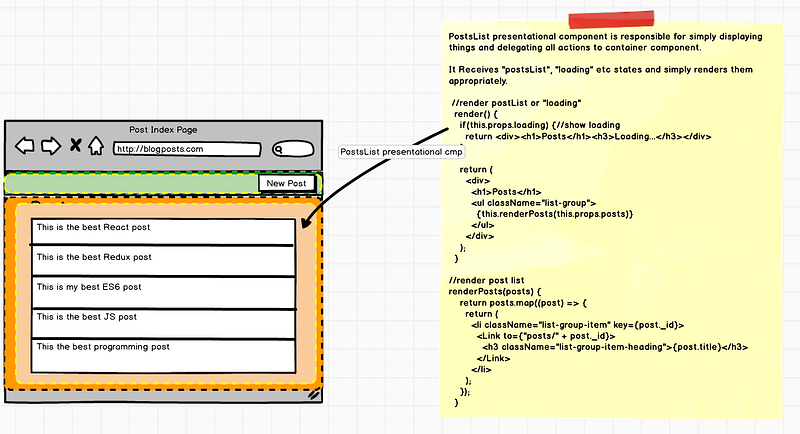Image resolution: width=800 pixels, height=434 pixels.
Task: Click the window resize grip icon
Action: point(314,394)
